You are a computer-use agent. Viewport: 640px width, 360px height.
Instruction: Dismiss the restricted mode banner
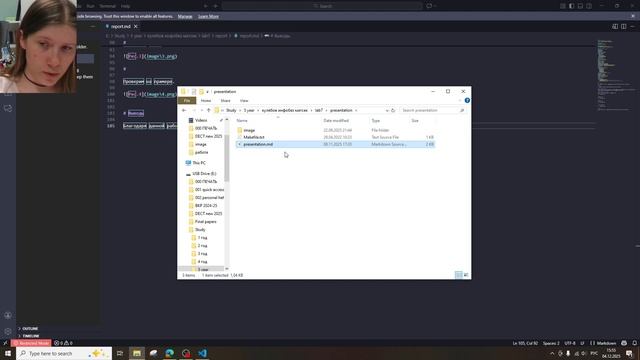tap(633, 16)
